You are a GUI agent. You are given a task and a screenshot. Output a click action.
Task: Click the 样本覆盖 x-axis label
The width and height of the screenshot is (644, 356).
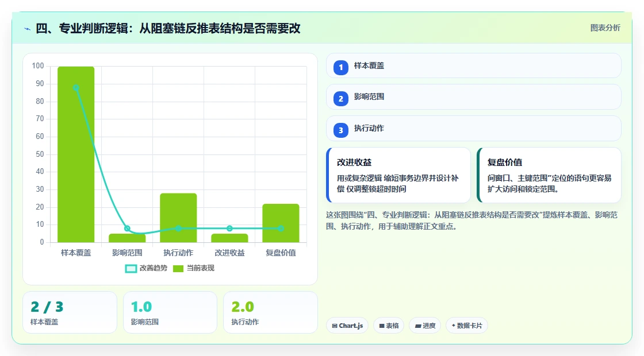point(76,253)
